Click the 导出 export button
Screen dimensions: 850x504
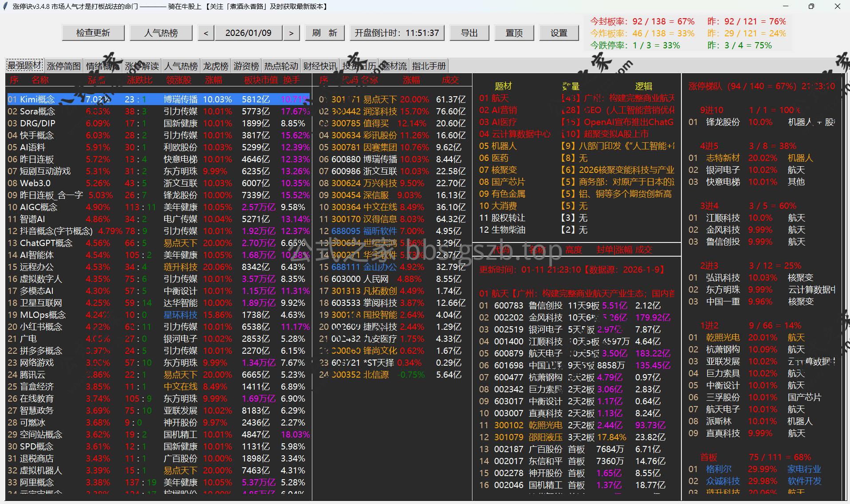tap(469, 33)
